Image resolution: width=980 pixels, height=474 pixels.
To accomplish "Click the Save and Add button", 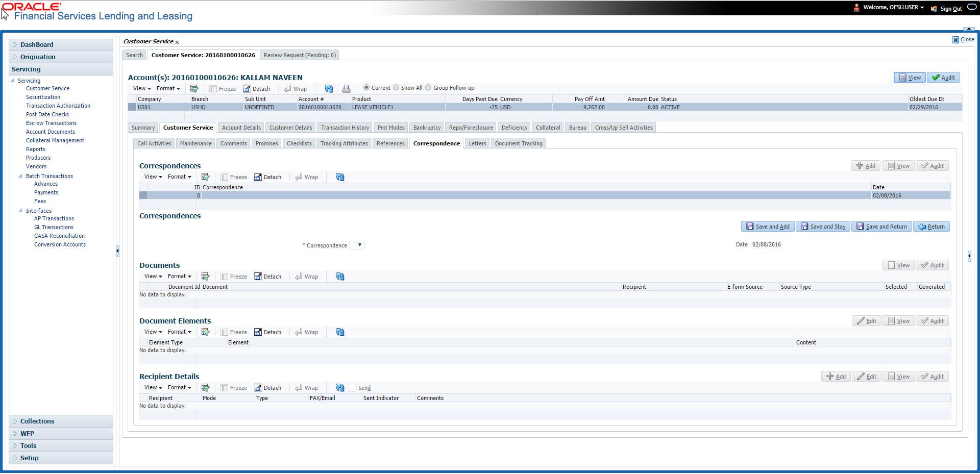I will [768, 227].
